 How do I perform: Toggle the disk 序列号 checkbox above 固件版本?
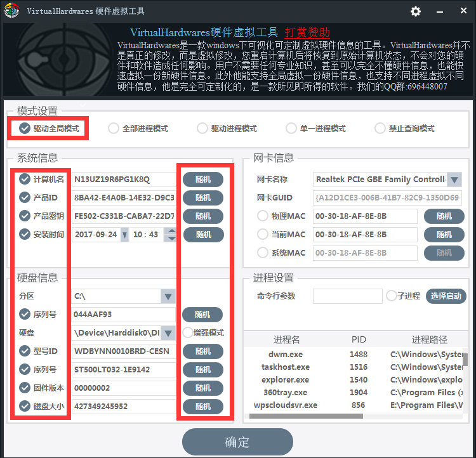[25, 369]
